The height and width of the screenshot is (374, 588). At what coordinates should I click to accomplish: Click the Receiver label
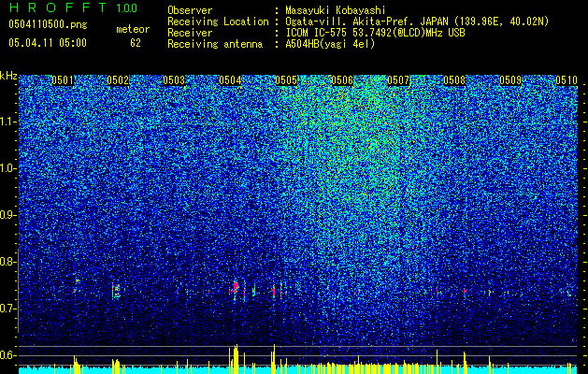click(190, 33)
